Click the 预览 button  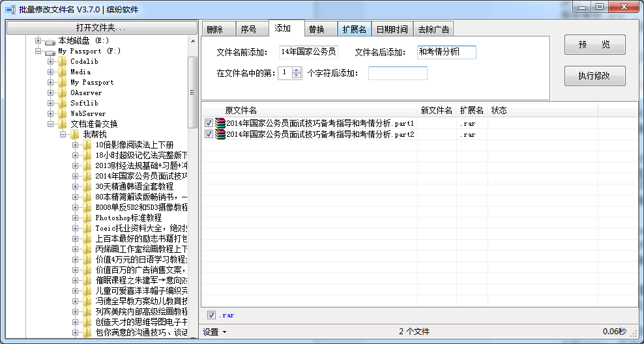pyautogui.click(x=594, y=45)
